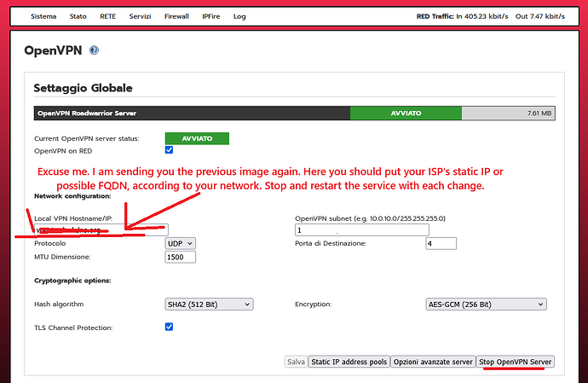Open the OpenVPN help icon
This screenshot has height=383, width=588.
[x=94, y=50]
